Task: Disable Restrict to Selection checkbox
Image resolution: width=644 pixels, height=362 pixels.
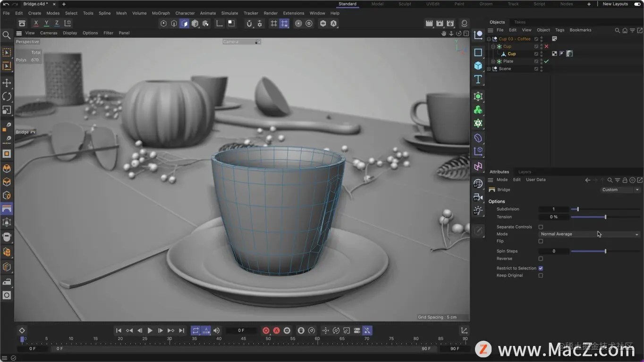Action: tap(541, 268)
